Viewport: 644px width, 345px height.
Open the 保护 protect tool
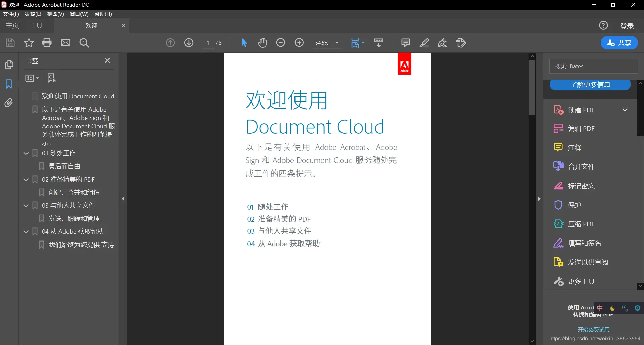pyautogui.click(x=568, y=205)
